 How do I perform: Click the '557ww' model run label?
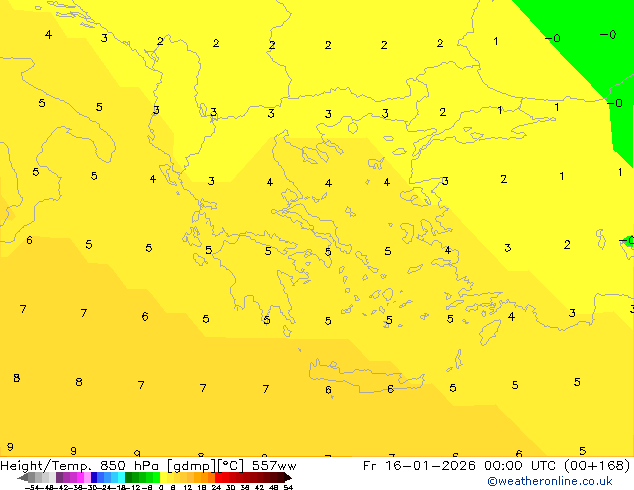pos(274,466)
